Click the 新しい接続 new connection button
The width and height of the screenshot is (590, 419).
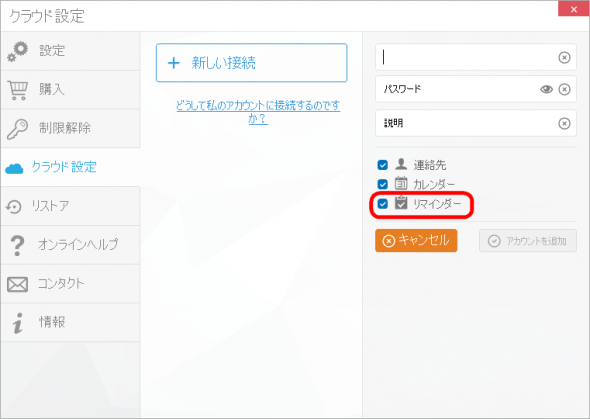coord(251,63)
